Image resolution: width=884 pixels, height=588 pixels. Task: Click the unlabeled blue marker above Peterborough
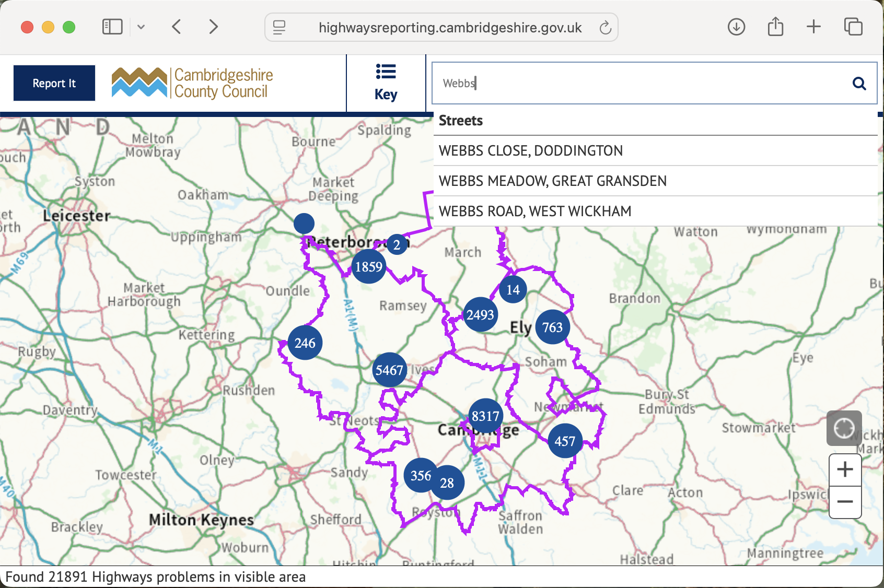click(x=304, y=224)
